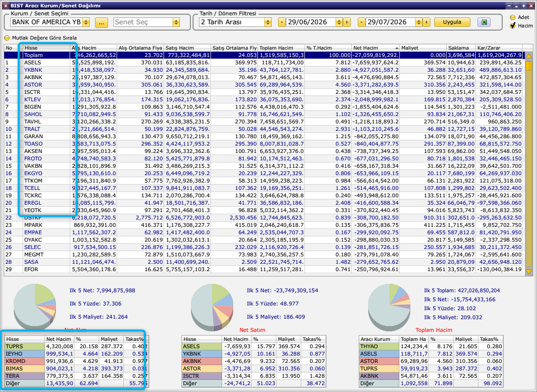Click the main table's vertical scrollbar thumb
Screen dimensions: 537x392
point(529,66)
